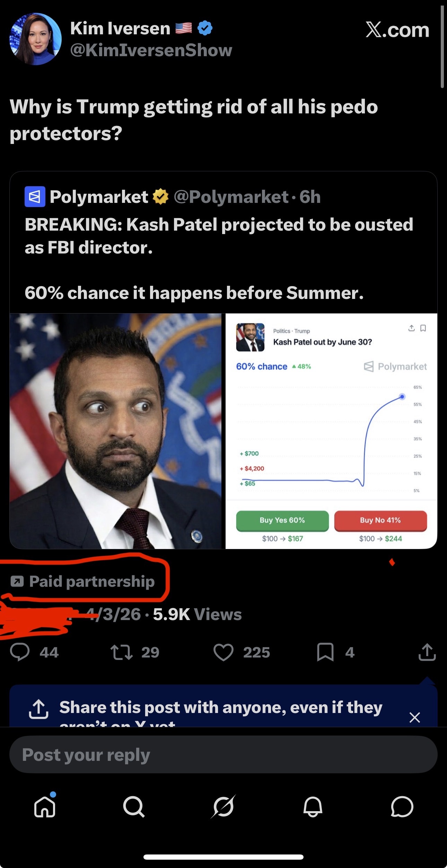Dismiss the share post banner
This screenshot has height=868, width=447.
click(414, 717)
